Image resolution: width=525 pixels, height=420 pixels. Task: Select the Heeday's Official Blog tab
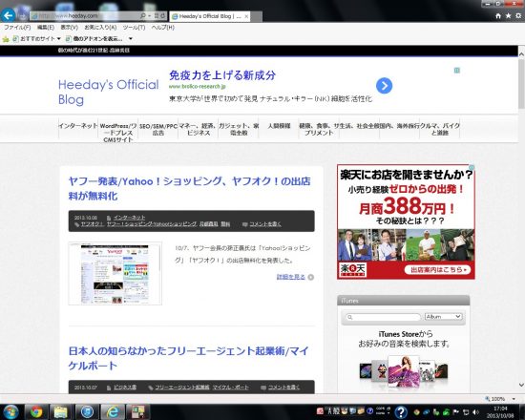point(210,16)
